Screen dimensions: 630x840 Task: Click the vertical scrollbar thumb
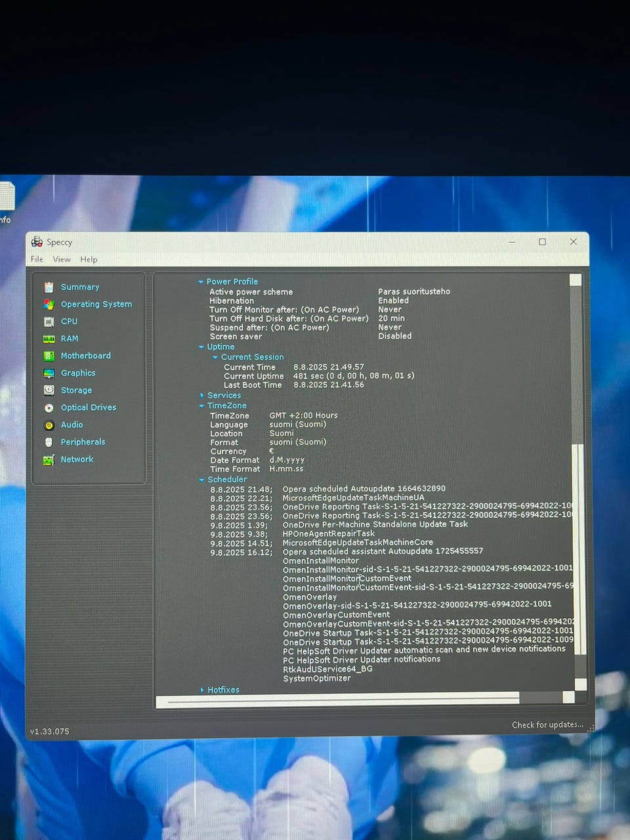[x=577, y=548]
